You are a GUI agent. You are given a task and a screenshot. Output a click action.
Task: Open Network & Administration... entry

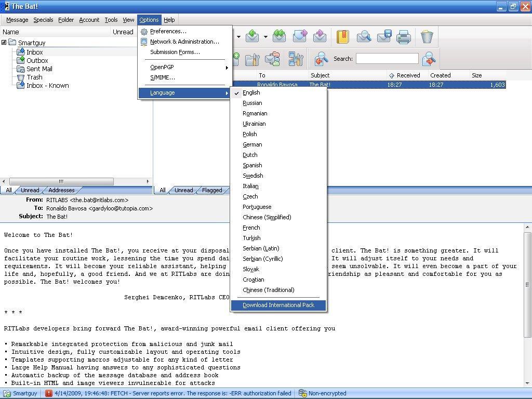tap(185, 42)
